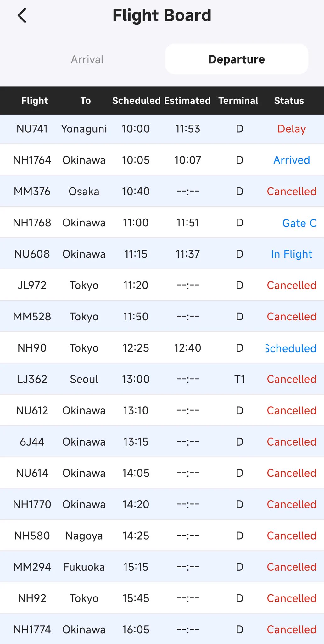Open cancelled flight MM376 to Osaka
Screen dimensions: 324x644
point(162,191)
